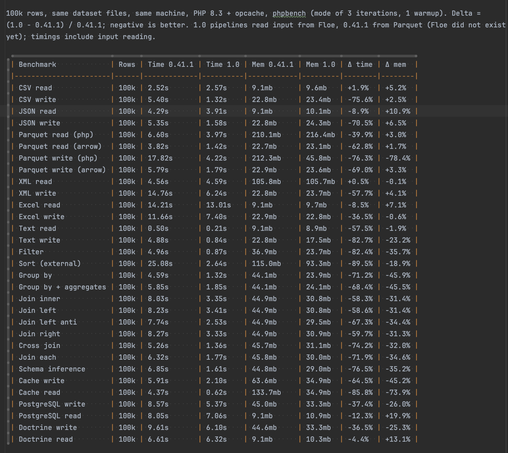The width and height of the screenshot is (508, 453).
Task: Click the "Cache read" row label
Action: (x=39, y=392)
